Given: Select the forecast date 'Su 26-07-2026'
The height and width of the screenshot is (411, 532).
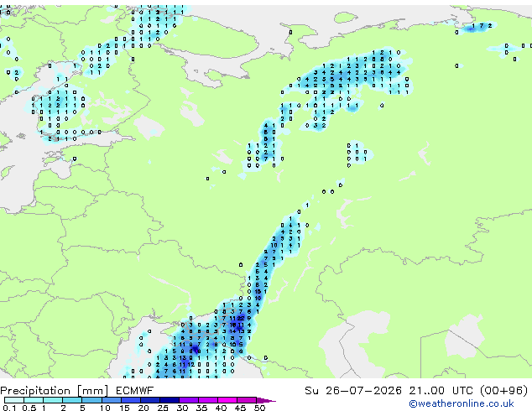Looking at the screenshot, I should pos(353,391).
